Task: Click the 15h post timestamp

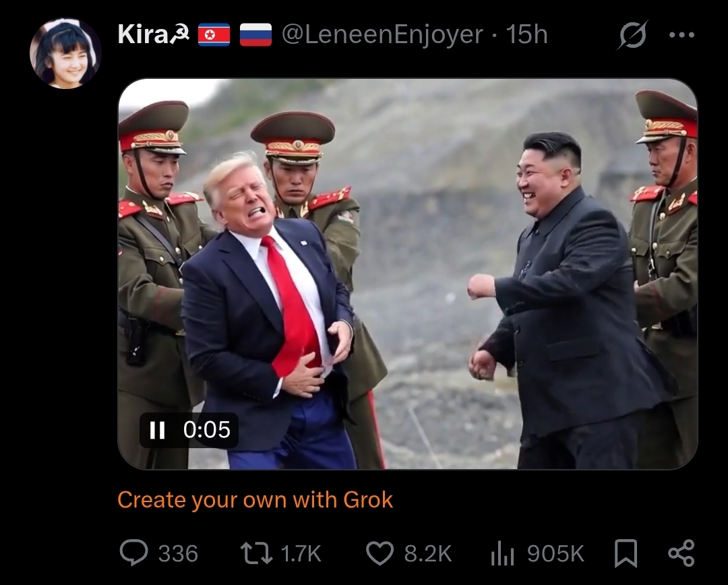Action: coord(526,34)
